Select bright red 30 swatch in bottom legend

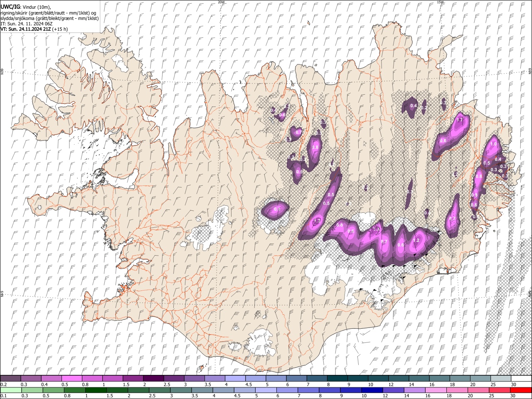[x=521, y=390]
